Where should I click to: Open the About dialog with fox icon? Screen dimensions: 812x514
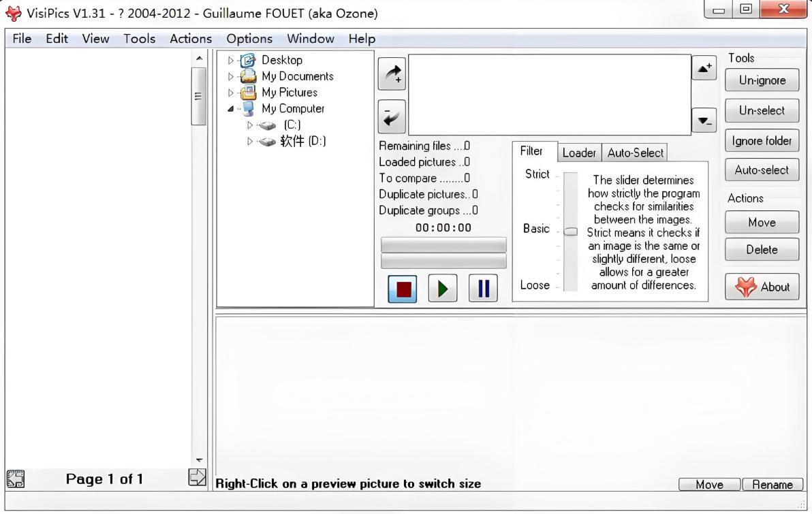click(762, 287)
